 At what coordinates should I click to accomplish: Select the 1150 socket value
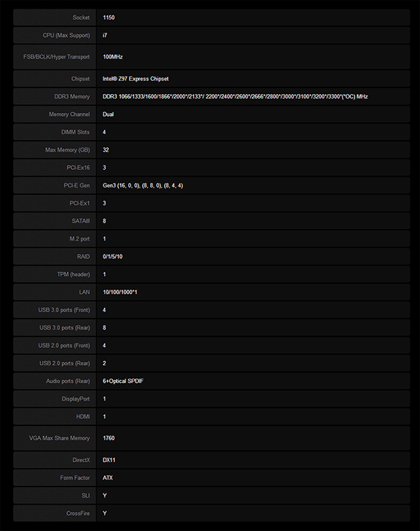pos(109,18)
